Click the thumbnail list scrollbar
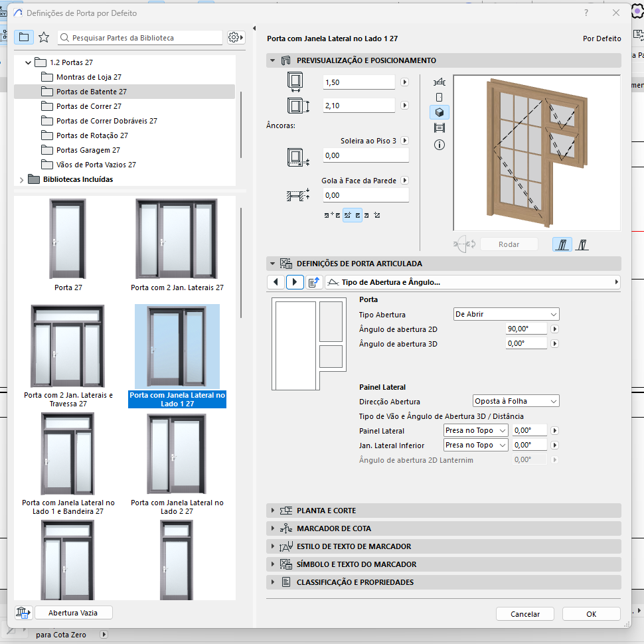 click(x=241, y=263)
